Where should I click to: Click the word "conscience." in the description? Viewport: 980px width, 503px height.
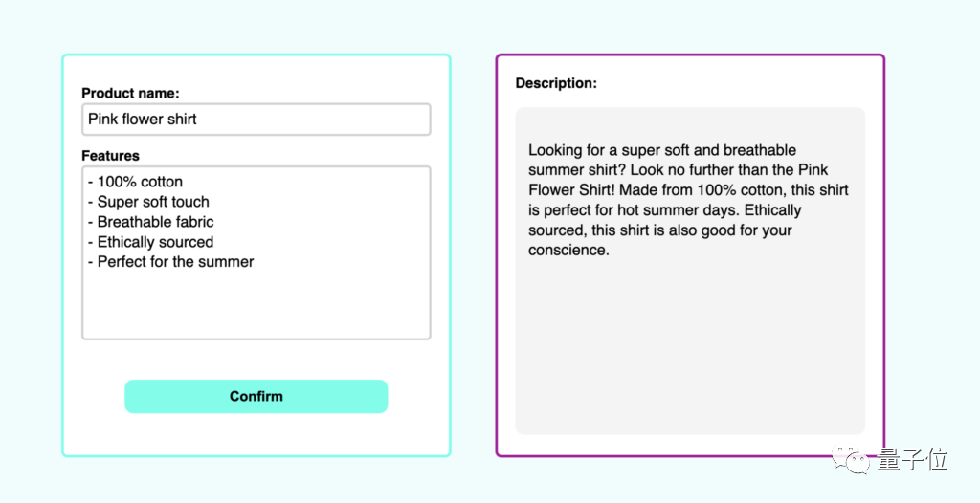568,251
